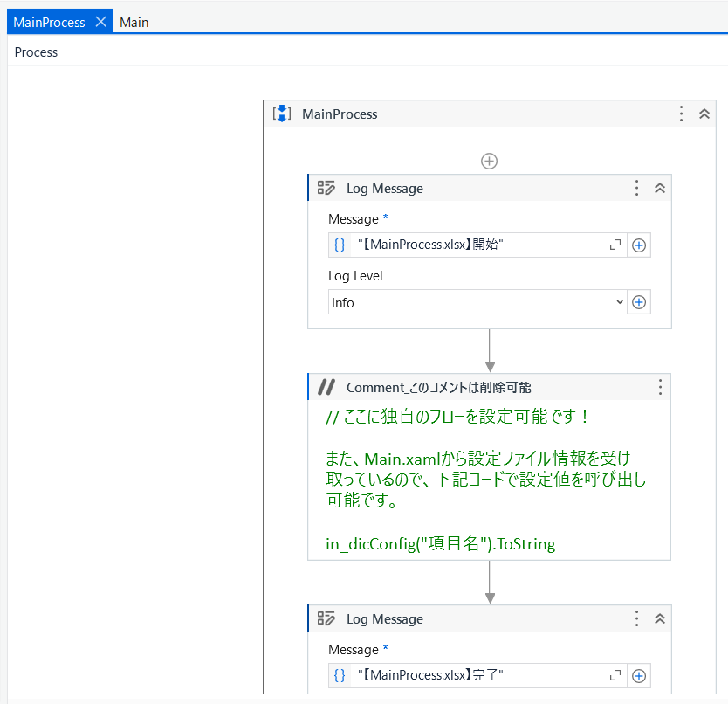Click first Log Message title text
Screen dimensions: 728x704
point(384,188)
